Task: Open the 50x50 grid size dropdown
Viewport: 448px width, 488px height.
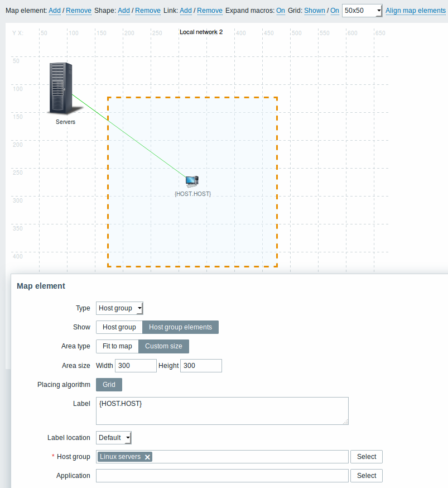Action: [362, 11]
